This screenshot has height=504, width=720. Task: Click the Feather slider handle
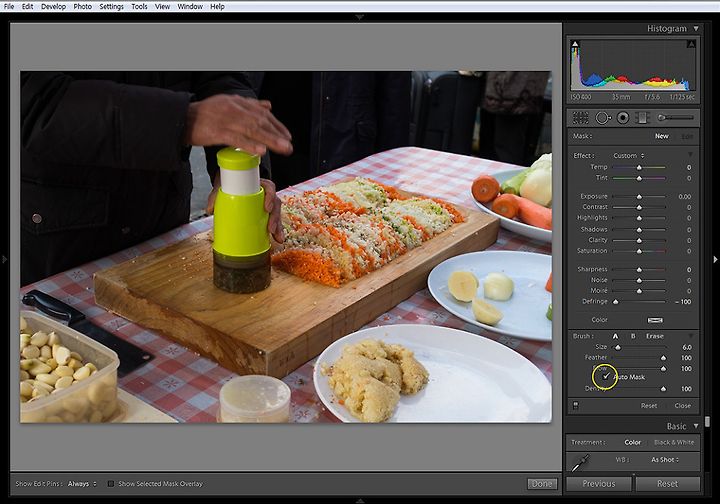[663, 358]
